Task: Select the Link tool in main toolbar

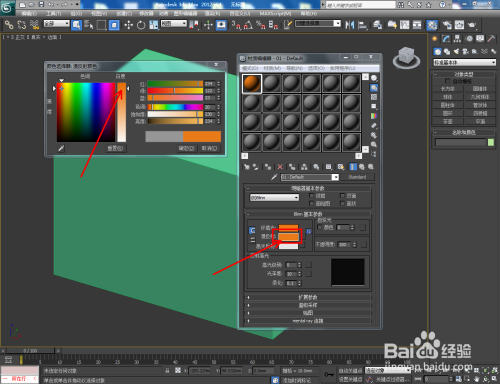Action: click(9, 25)
